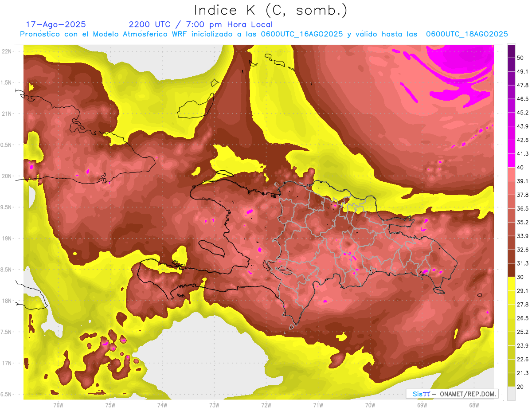Screen dimensions: 532x411
Task: Click the '46.5' colorbar label
Action: (x=523, y=99)
